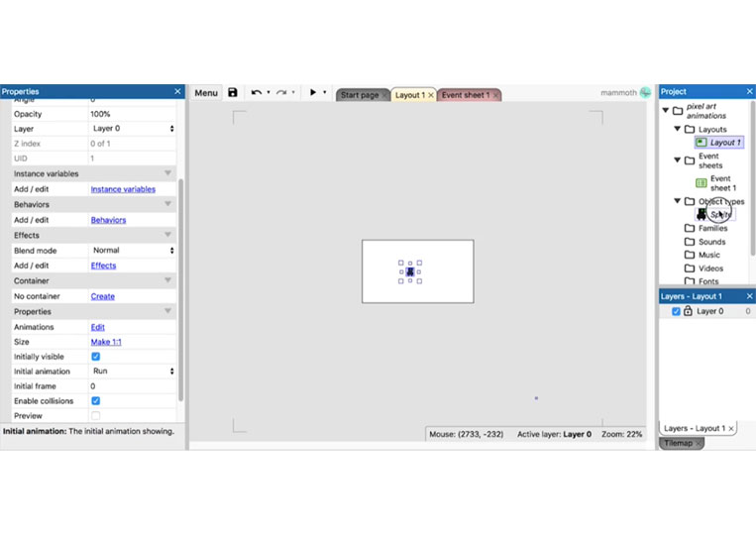Select Layout 1 in the Project tree
This screenshot has height=536, width=756.
719,143
